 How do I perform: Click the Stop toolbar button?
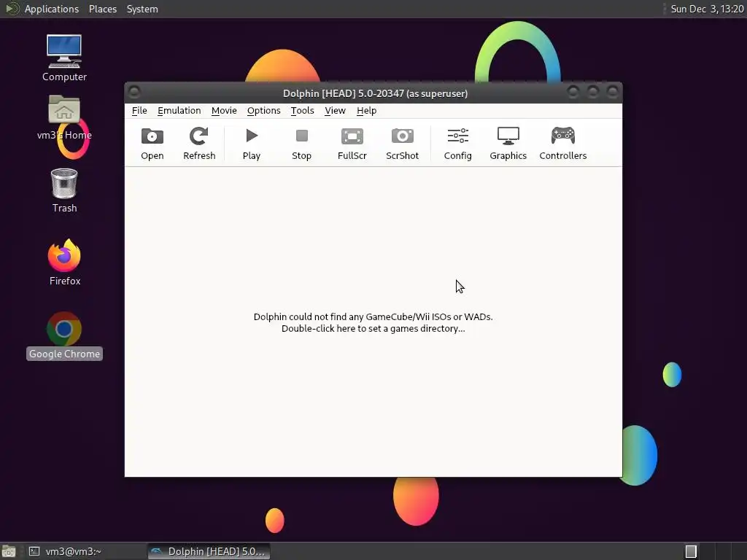(x=301, y=144)
